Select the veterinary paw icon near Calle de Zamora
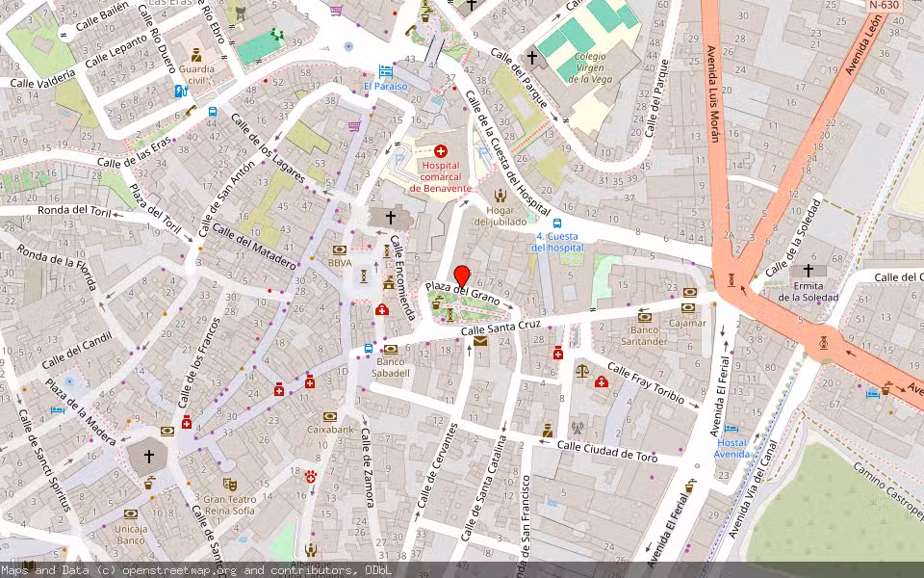Image resolution: width=924 pixels, height=578 pixels. (x=311, y=477)
